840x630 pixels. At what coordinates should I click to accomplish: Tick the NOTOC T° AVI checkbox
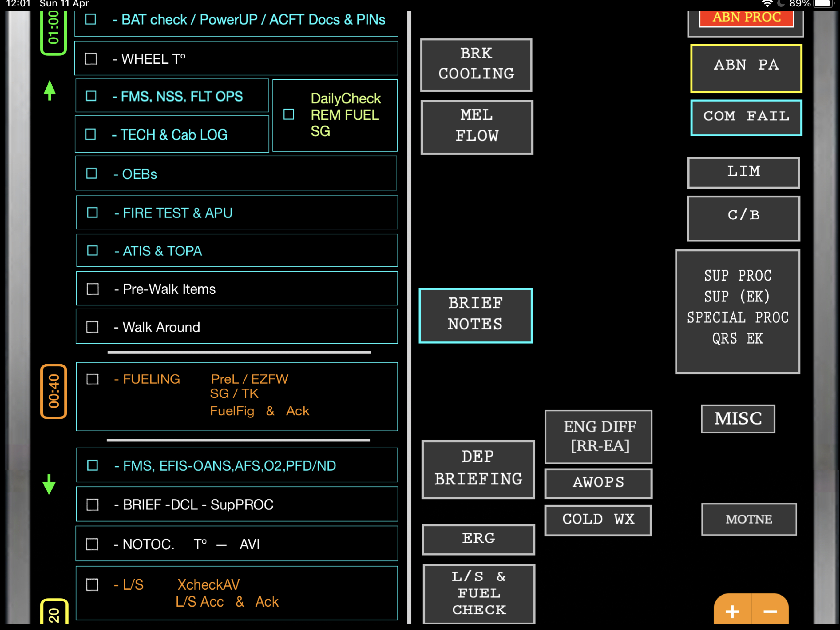92,544
